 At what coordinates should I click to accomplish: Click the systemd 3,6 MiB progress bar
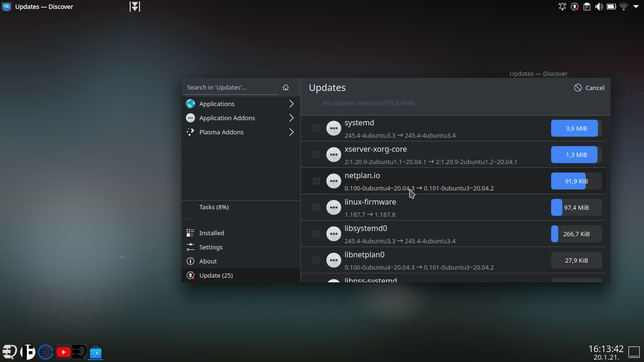coord(577,128)
